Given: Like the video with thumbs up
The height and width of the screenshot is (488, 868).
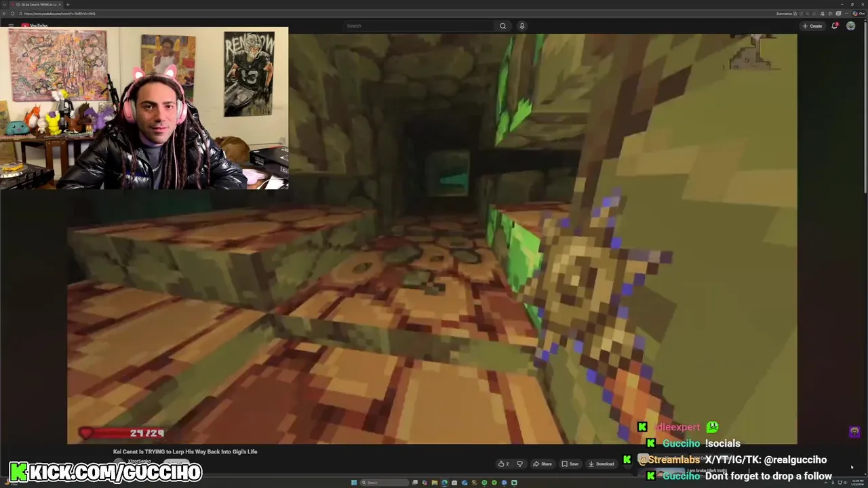Looking at the screenshot, I should click(503, 464).
